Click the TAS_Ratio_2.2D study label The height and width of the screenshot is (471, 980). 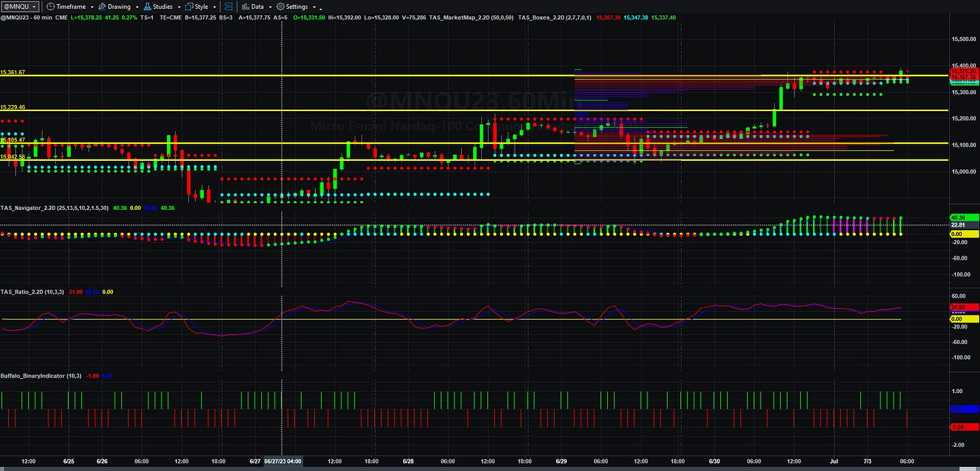(x=22, y=292)
